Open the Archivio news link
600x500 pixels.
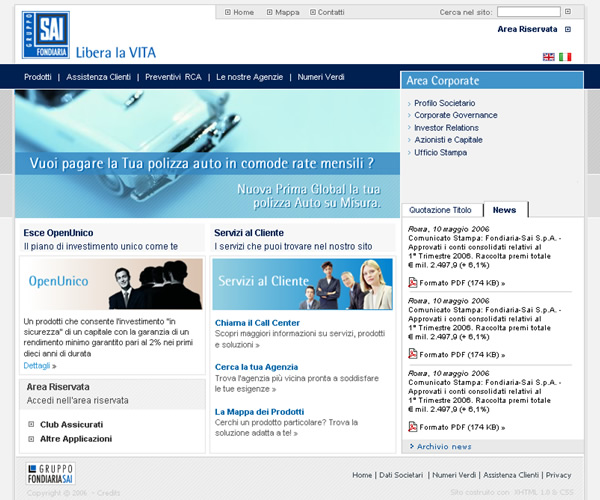[444, 446]
